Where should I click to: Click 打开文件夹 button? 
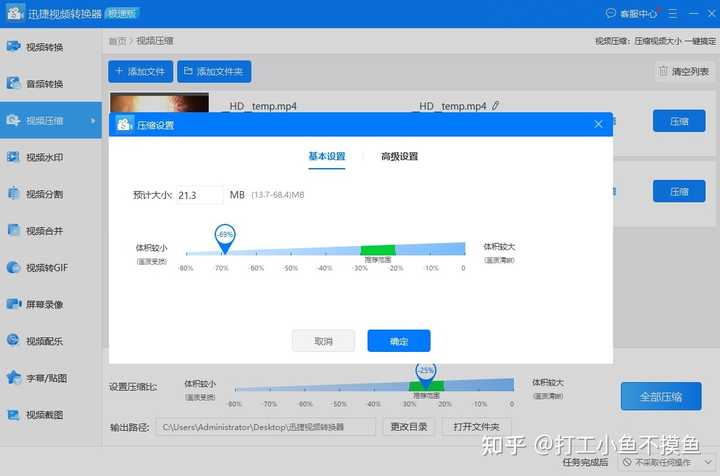coord(476,427)
